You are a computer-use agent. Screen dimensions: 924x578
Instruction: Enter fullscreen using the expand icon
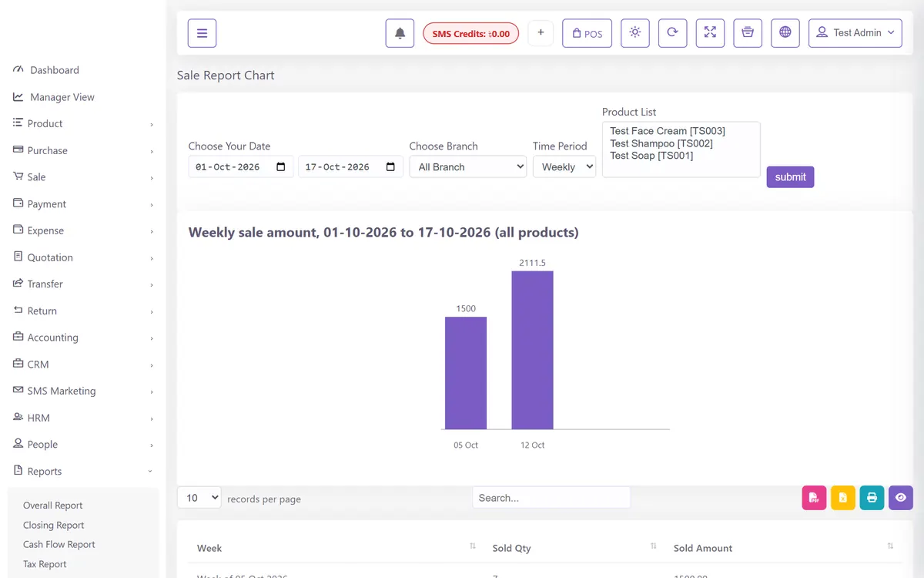[710, 33]
